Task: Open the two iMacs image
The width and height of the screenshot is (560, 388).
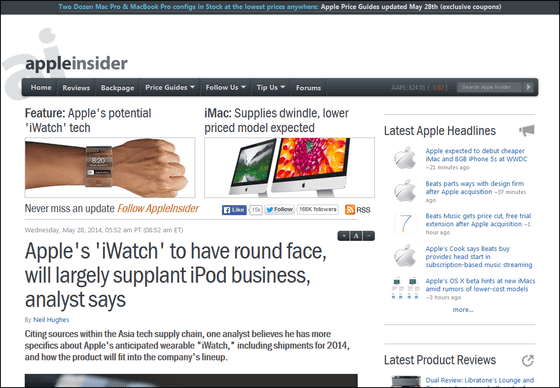Action: point(289,168)
